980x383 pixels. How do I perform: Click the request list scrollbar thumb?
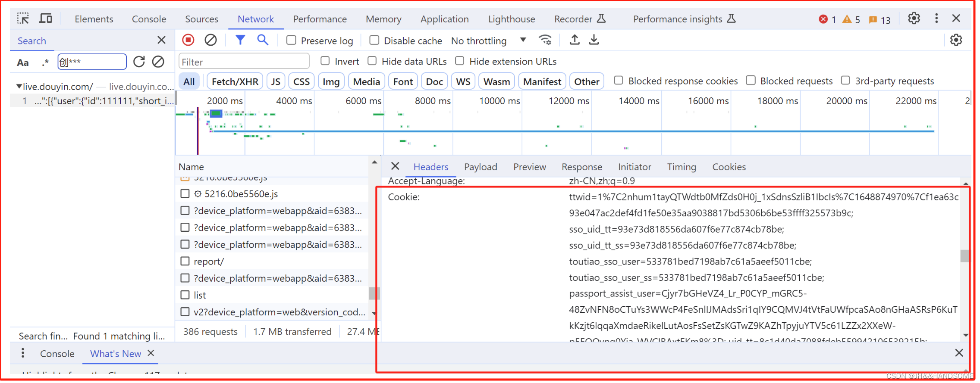pos(374,293)
